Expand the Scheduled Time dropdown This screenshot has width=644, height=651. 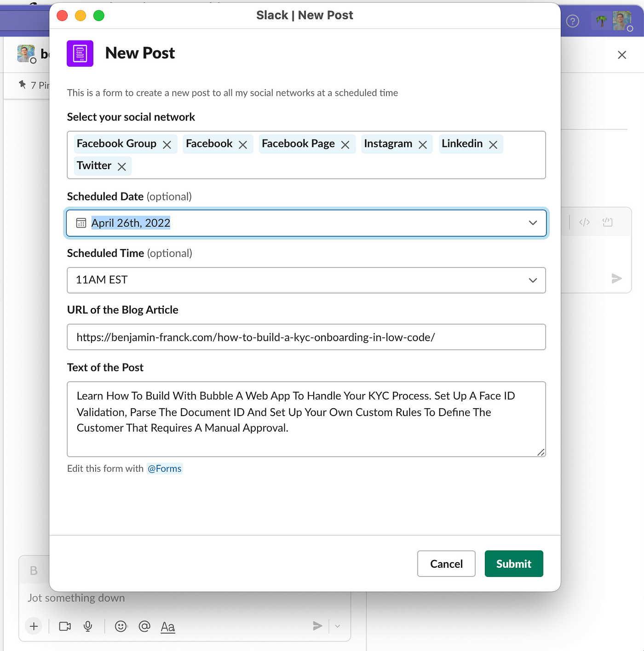tap(533, 280)
